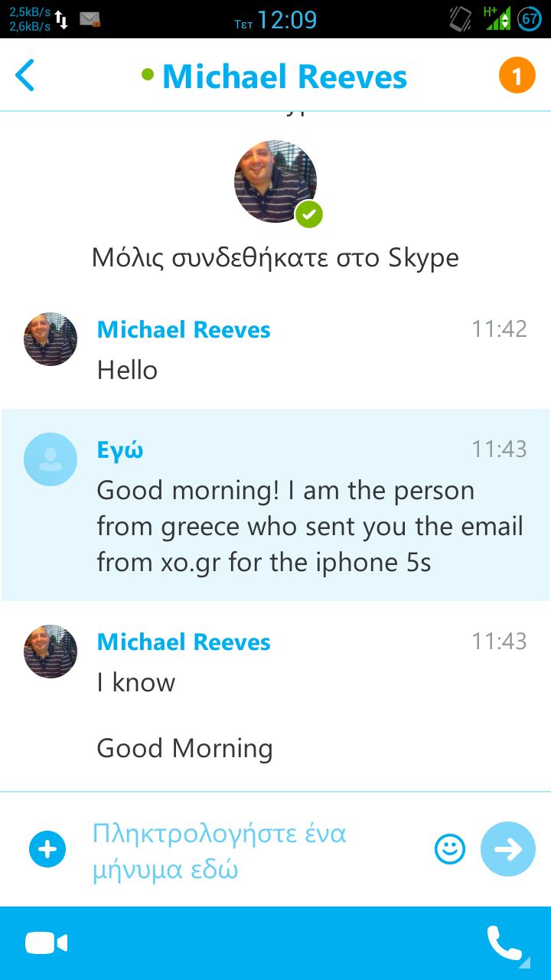Image resolution: width=551 pixels, height=980 pixels.
Task: Select the Good Morning message
Action: click(184, 748)
